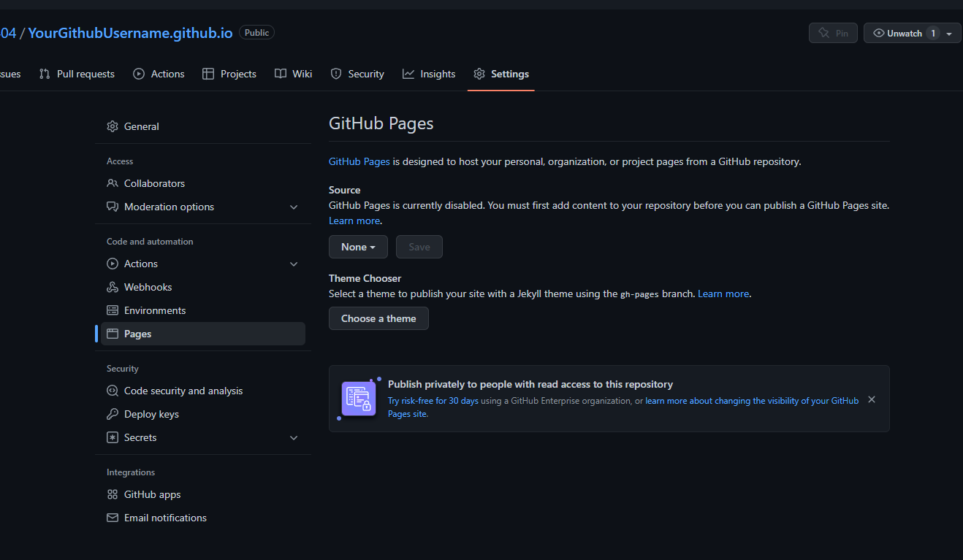The image size is (963, 560).
Task: Click the sidebar Actions play icon
Action: [113, 264]
